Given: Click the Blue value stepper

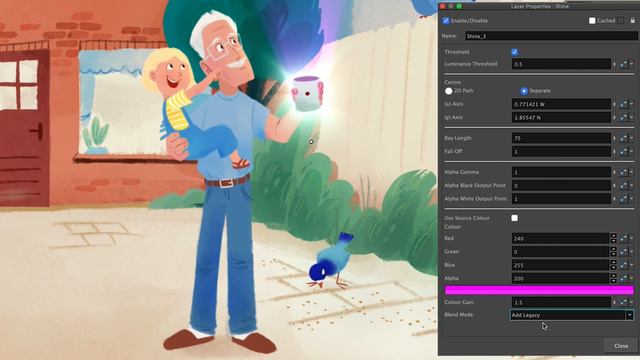Looking at the screenshot, I should (613, 265).
